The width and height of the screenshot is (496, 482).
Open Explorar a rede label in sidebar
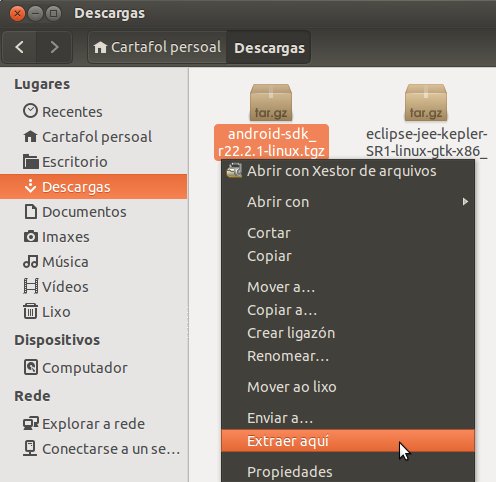point(93,424)
